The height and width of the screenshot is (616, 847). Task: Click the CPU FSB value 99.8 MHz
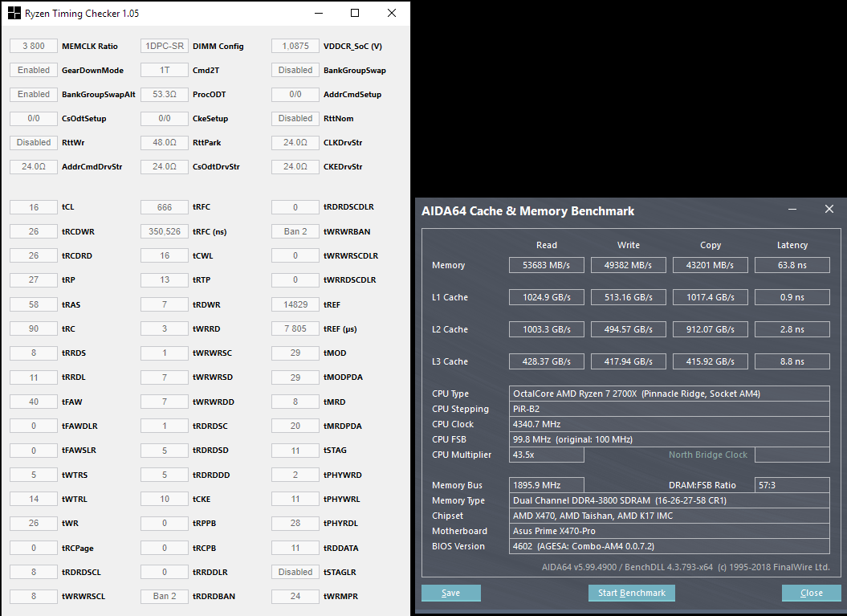pyautogui.click(x=670, y=439)
